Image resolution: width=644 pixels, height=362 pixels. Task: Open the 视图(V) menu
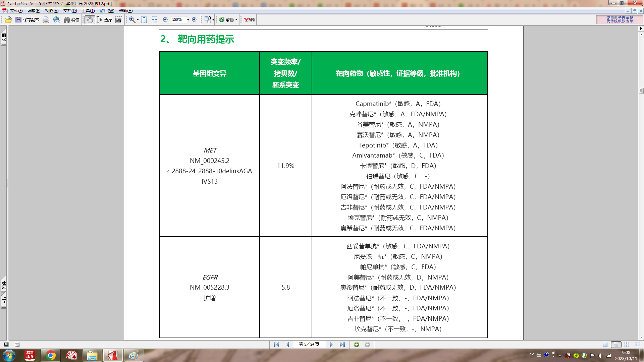(x=52, y=11)
